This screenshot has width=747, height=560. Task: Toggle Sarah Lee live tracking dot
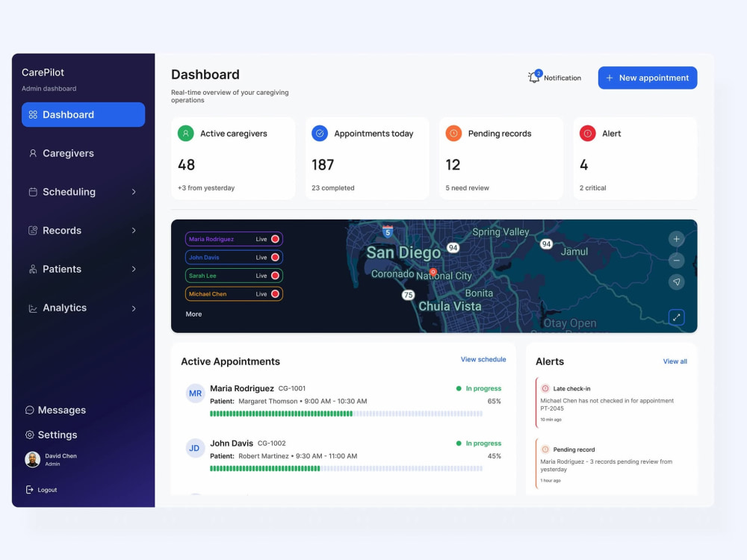coord(275,276)
